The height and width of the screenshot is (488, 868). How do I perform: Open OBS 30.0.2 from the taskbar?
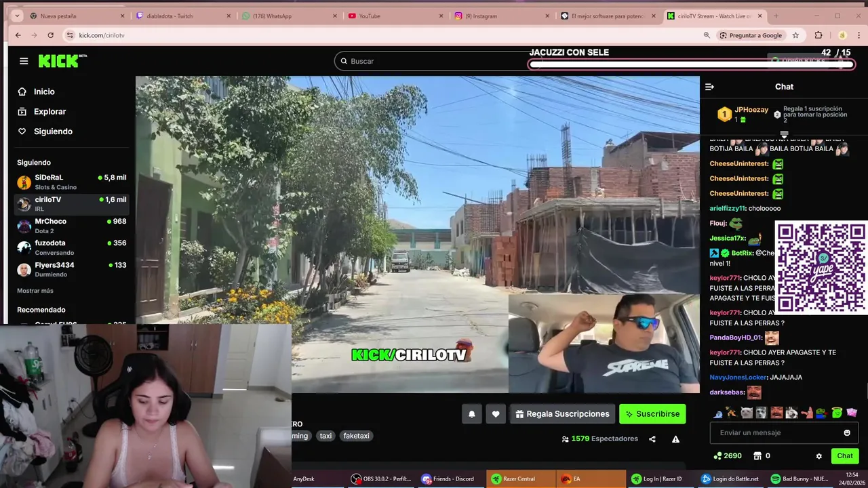(382, 479)
